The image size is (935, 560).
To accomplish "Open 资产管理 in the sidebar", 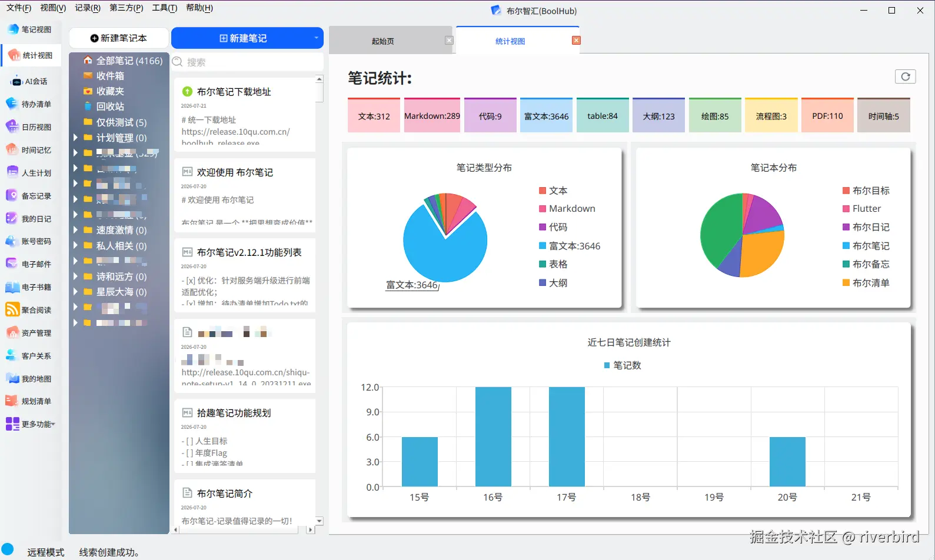I will click(29, 333).
